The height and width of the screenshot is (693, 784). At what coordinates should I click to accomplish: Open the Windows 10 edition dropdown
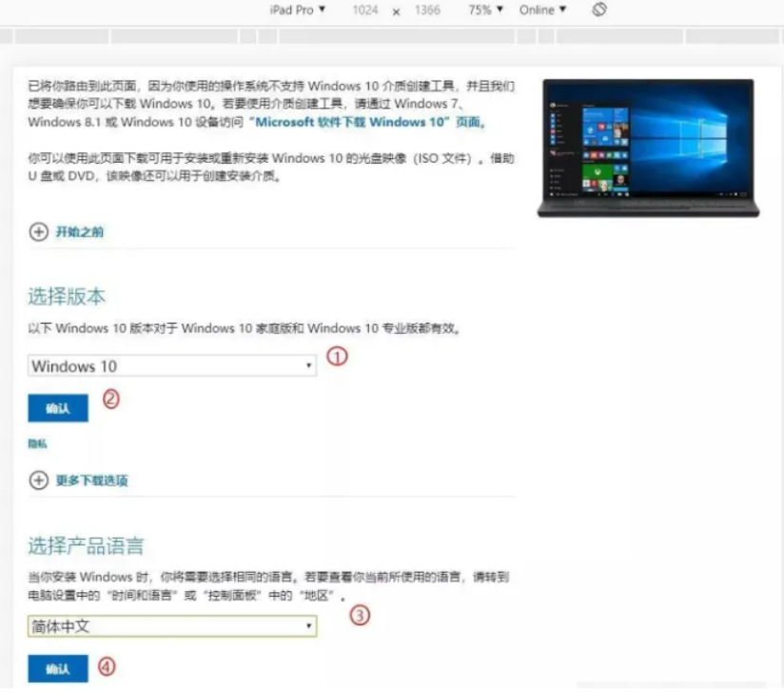pos(172,366)
